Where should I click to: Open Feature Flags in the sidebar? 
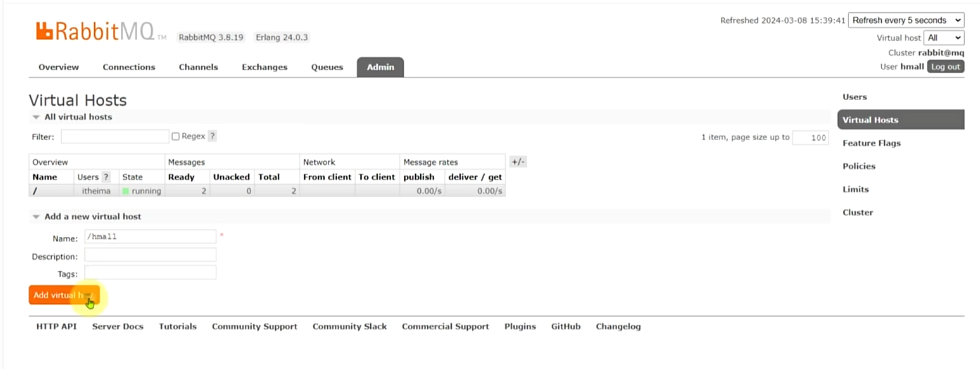(871, 143)
